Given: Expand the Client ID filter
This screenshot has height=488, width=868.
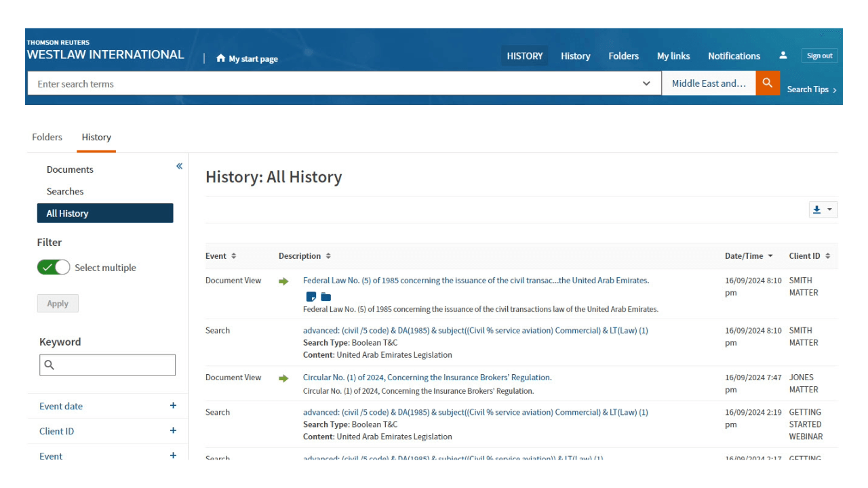Looking at the screenshot, I should point(173,430).
